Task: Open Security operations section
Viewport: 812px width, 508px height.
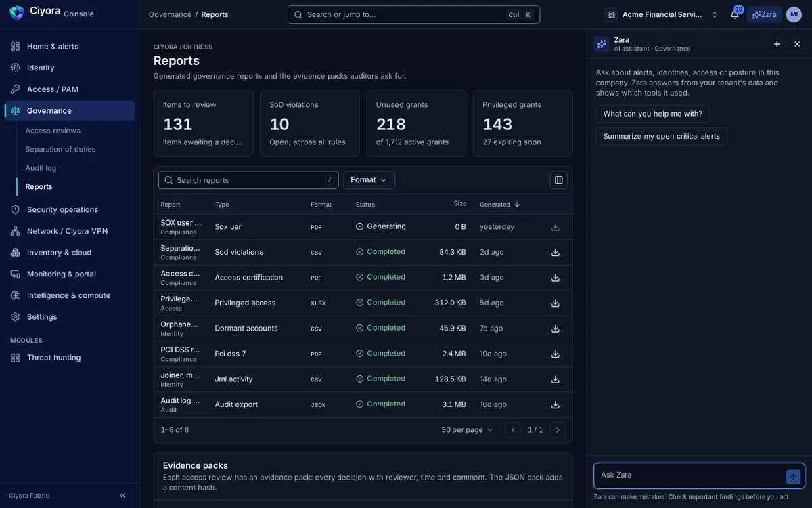Action: [70, 209]
